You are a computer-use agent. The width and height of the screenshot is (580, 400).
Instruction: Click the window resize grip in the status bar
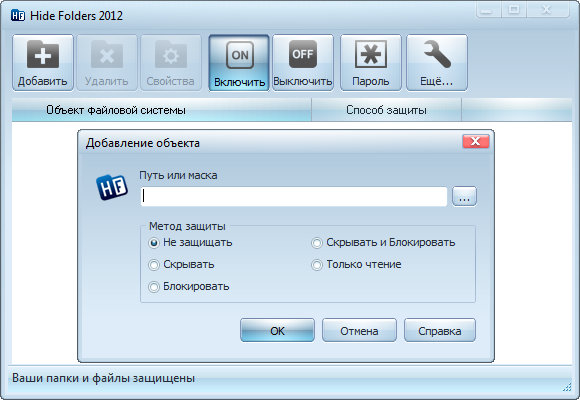point(567,387)
